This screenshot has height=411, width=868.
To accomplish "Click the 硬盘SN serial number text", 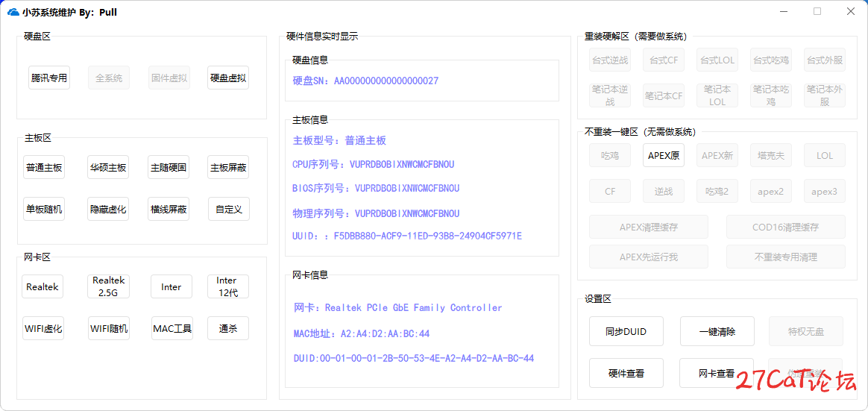I will tap(365, 81).
